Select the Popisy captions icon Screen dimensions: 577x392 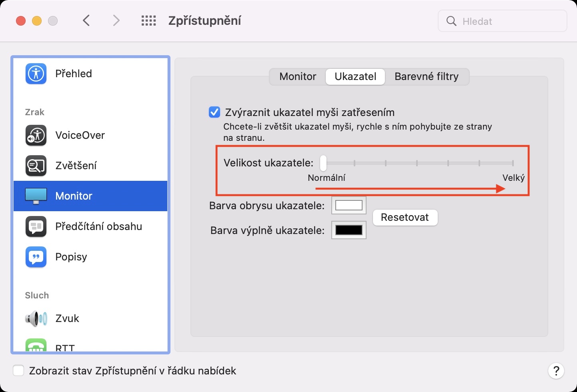[36, 257]
